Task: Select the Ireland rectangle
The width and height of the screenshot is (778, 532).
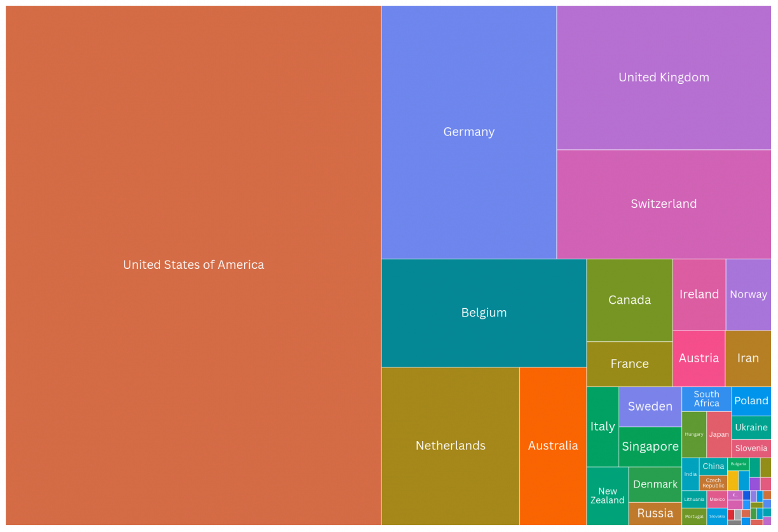Action: (699, 294)
